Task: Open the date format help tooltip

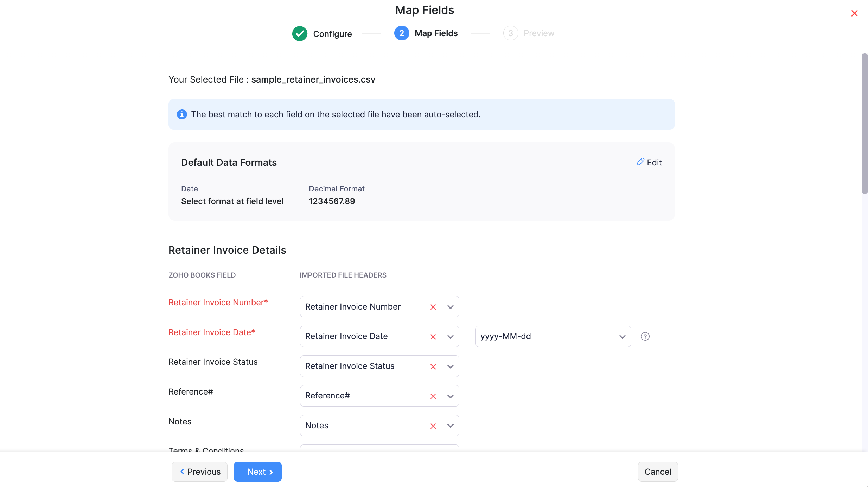Action: (645, 336)
